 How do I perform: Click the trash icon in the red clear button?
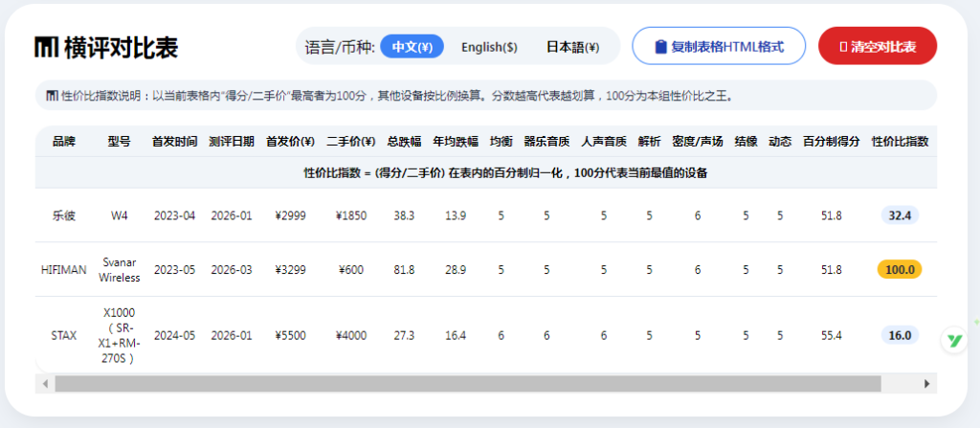click(x=844, y=47)
